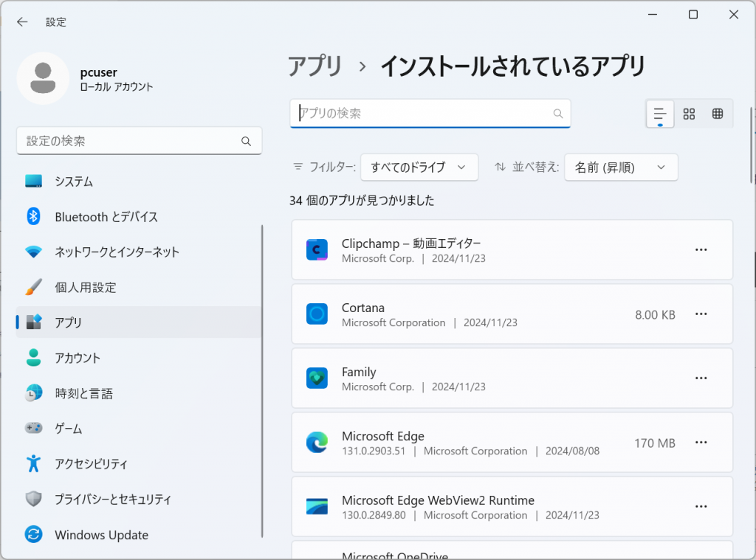Click the Microsoft Edge app icon

(317, 443)
